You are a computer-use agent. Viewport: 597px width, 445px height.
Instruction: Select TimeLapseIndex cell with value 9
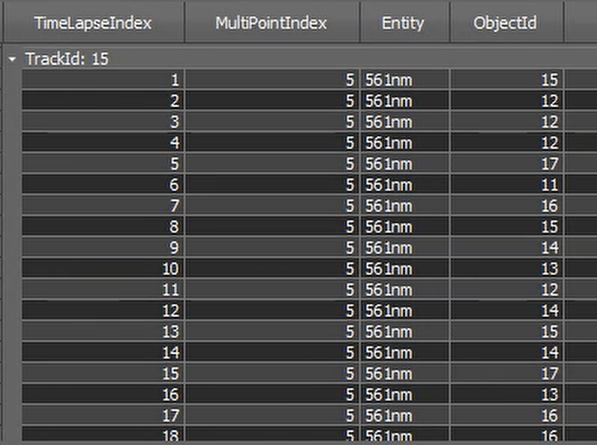tap(103, 247)
